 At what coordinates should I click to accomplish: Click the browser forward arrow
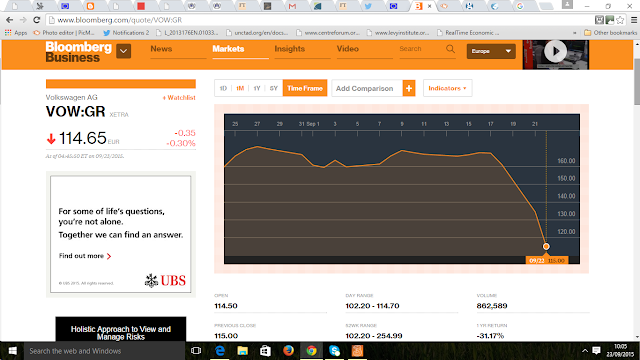coord(23,20)
